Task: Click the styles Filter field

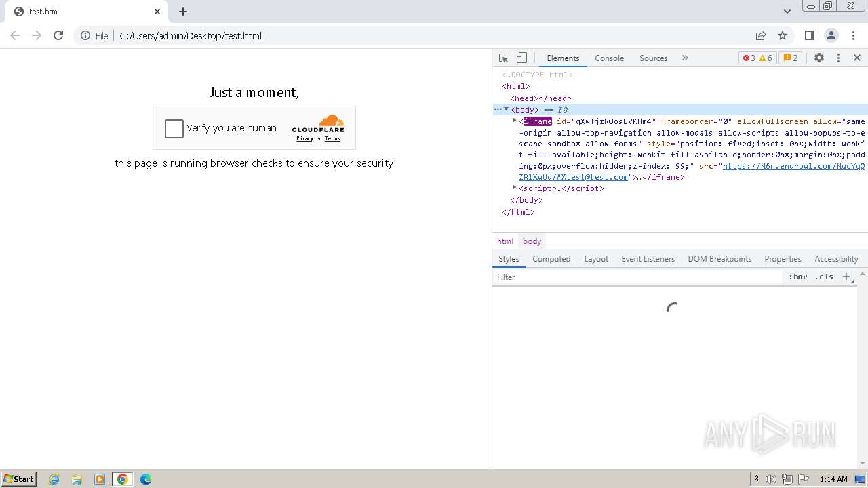Action: 637,277
